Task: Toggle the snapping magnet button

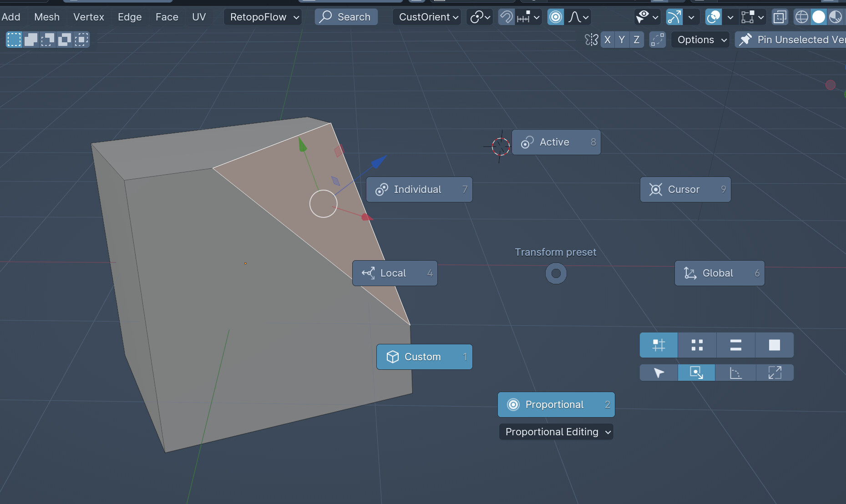Action: [x=507, y=17]
